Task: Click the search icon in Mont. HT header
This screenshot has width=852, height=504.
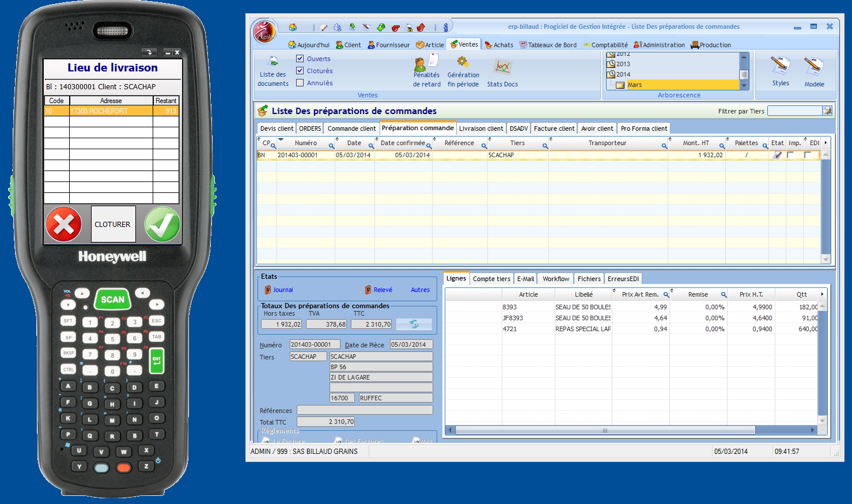Action: click(722, 146)
